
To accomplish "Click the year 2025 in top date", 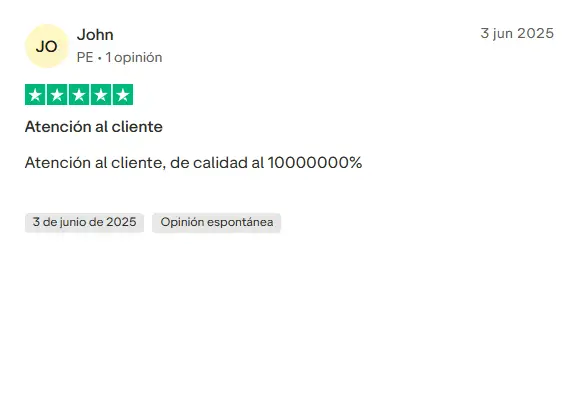I will [536, 33].
